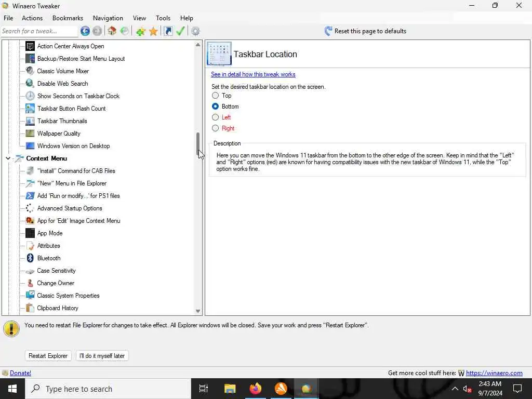Viewport: 532px width, 399px height.
Task: Click the green plus Add bookmark icon
Action: pyautogui.click(x=140, y=31)
